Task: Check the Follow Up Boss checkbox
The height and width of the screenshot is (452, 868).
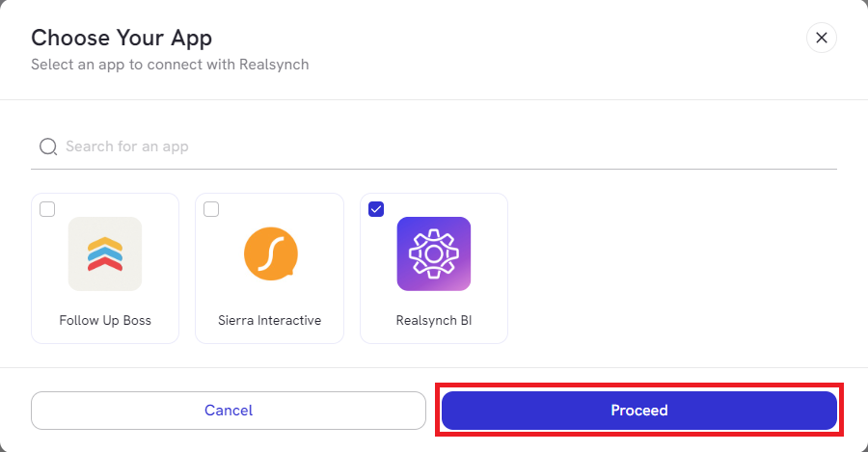Action: 47,209
